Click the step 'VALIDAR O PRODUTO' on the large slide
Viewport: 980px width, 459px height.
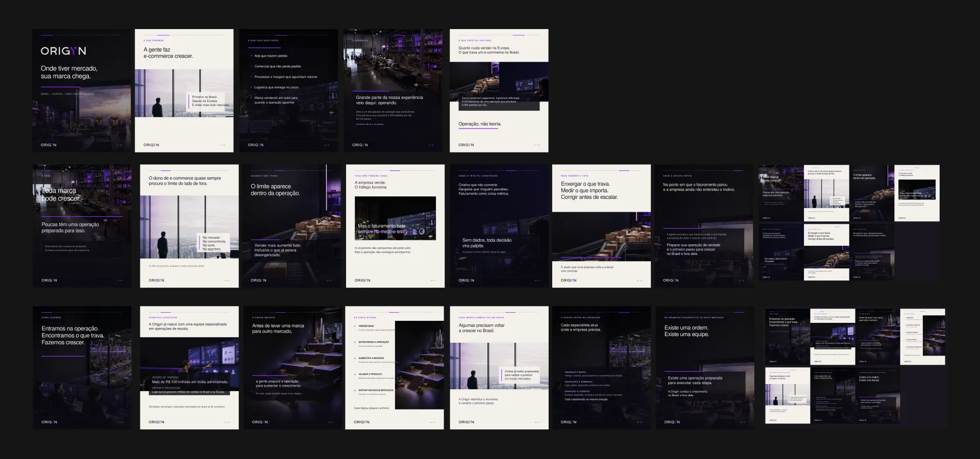pyautogui.click(x=370, y=374)
